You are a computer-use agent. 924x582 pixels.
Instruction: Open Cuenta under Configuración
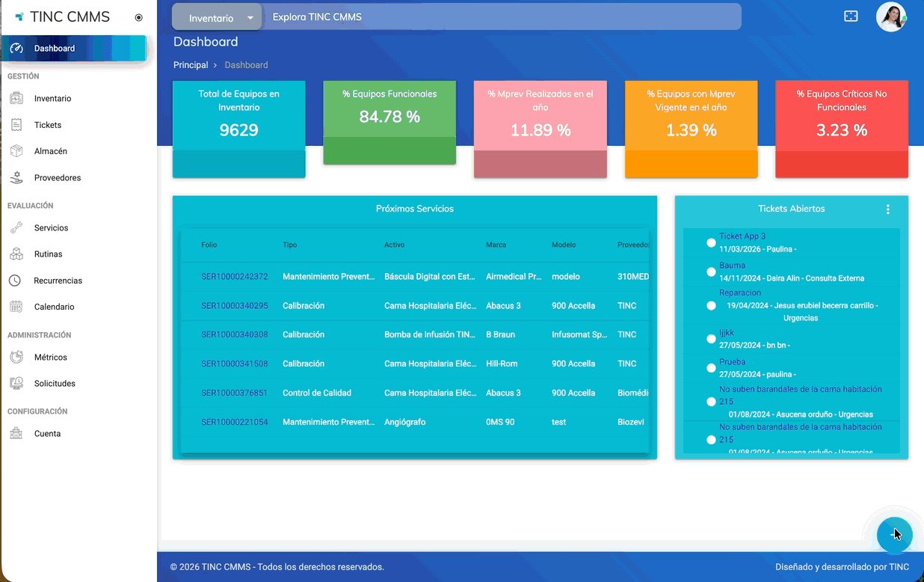click(47, 434)
